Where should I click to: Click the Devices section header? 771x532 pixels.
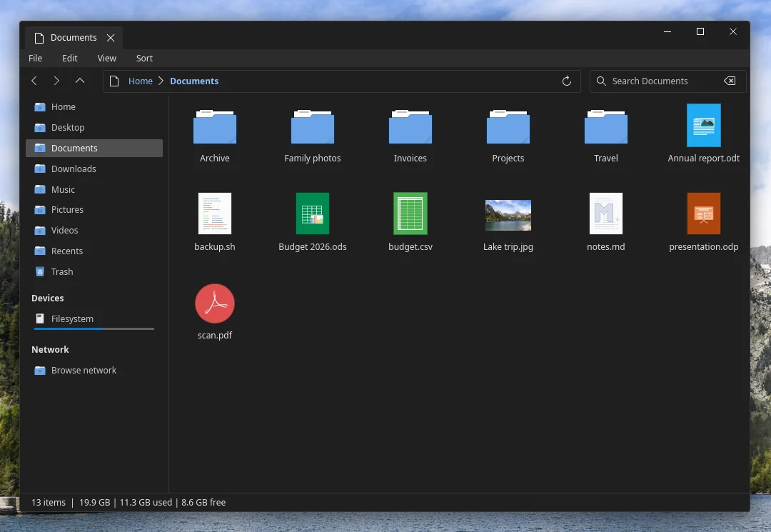pos(48,298)
